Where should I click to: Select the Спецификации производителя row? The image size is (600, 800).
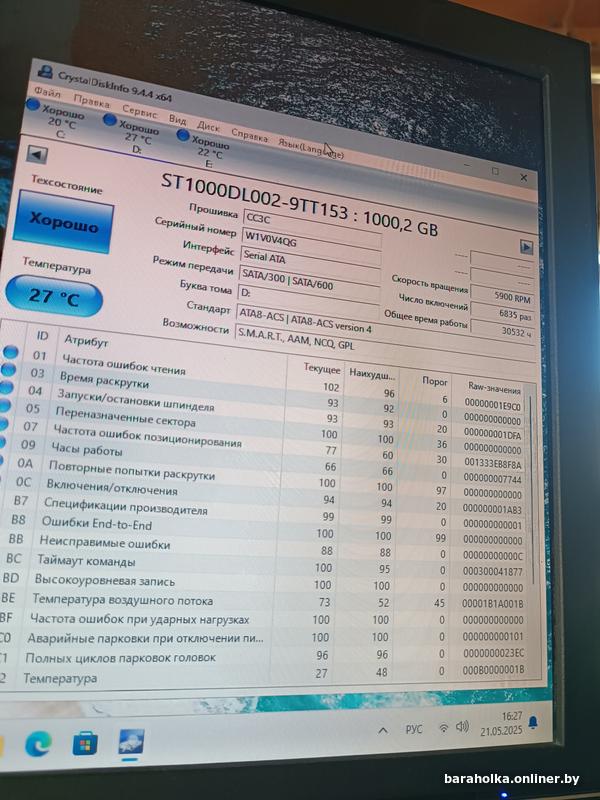268,511
